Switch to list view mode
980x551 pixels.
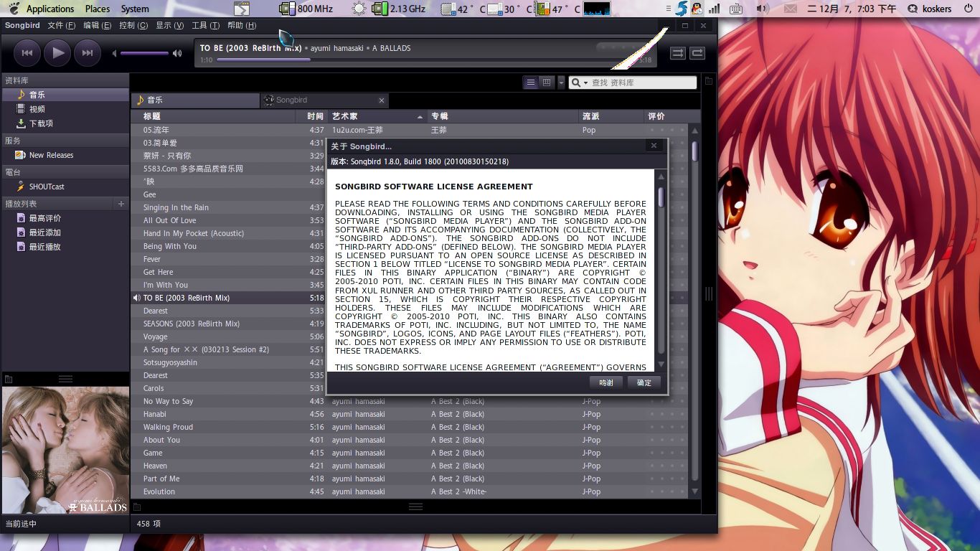pyautogui.click(x=531, y=83)
